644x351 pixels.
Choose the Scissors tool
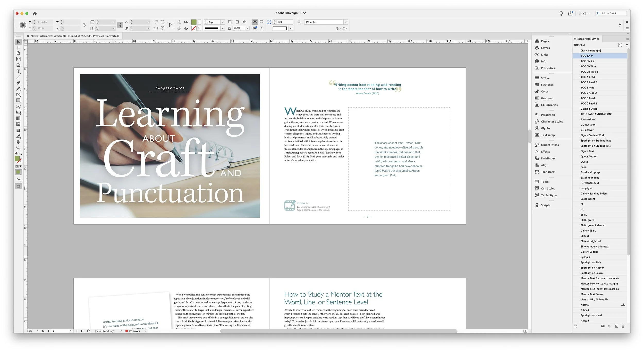coord(18,107)
